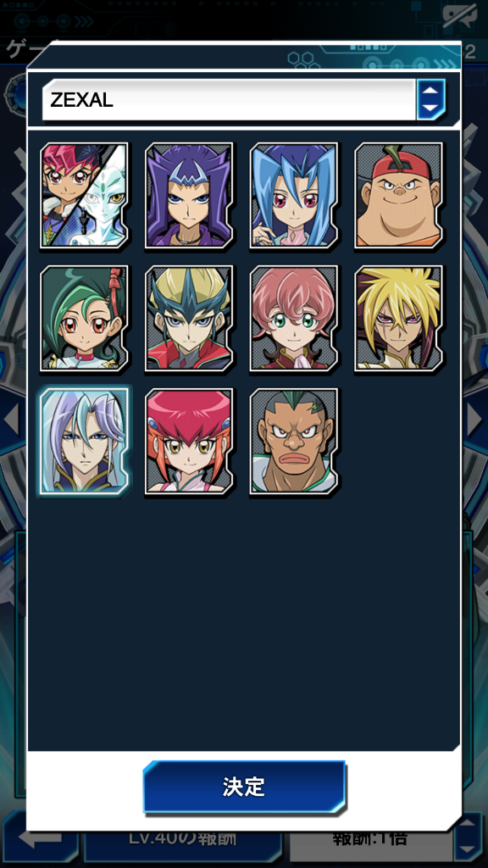488x868 pixels.
Task: Select the blond and teal spiky-haired character
Action: click(189, 318)
